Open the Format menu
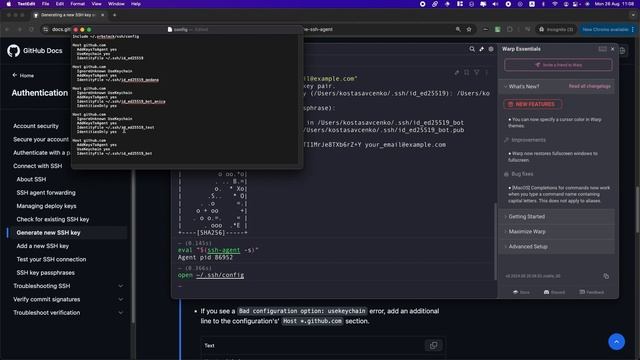Screen dimensions: 640x360 pyautogui.click(x=78, y=4)
